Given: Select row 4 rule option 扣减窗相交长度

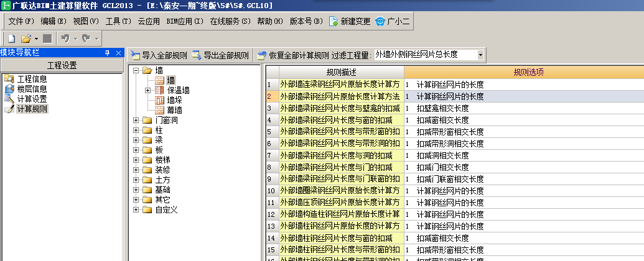Looking at the screenshot, I should (x=524, y=120).
